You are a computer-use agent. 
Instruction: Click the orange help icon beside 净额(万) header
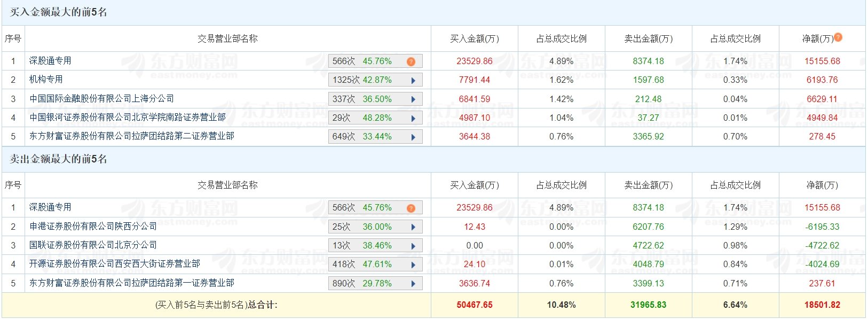(838, 37)
